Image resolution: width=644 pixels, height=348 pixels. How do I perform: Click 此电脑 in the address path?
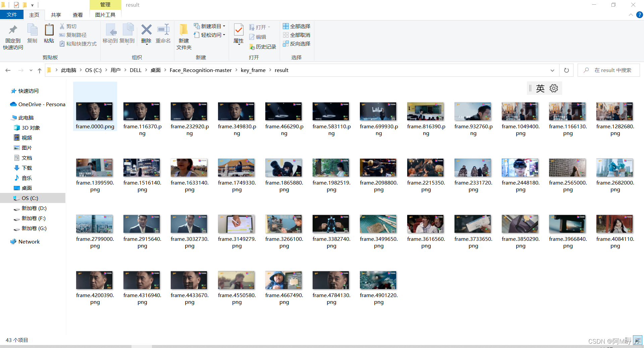(x=68, y=70)
